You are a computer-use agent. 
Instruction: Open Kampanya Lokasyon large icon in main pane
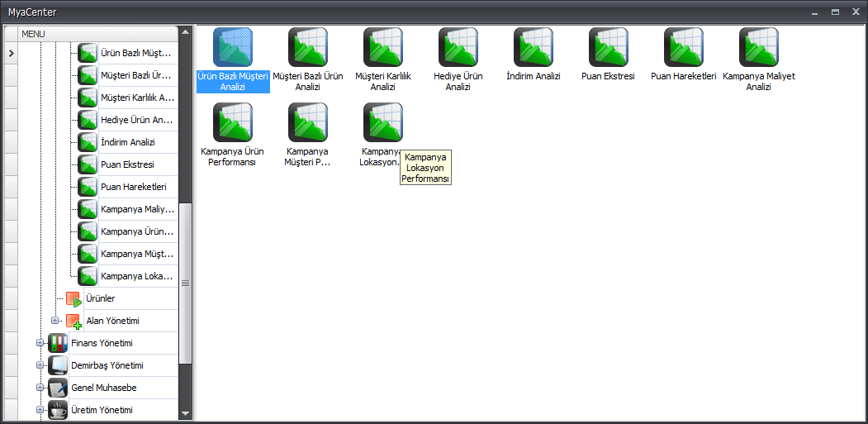click(383, 122)
